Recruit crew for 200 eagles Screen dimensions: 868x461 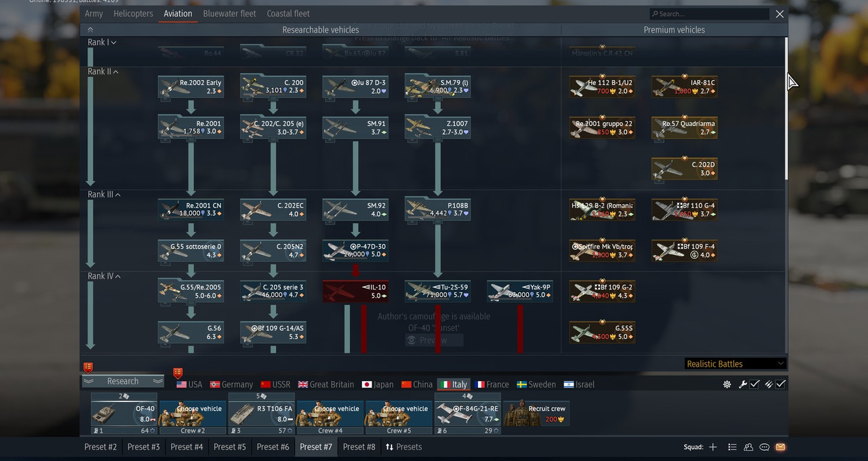[x=536, y=413]
